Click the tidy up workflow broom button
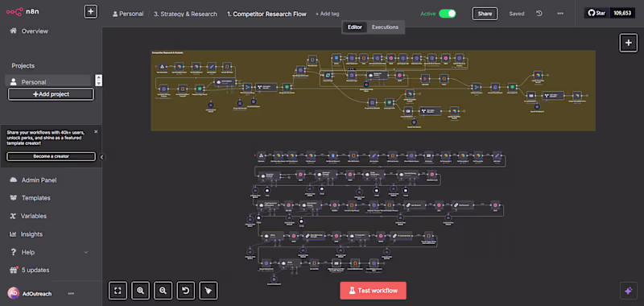This screenshot has height=306, width=644. point(208,291)
